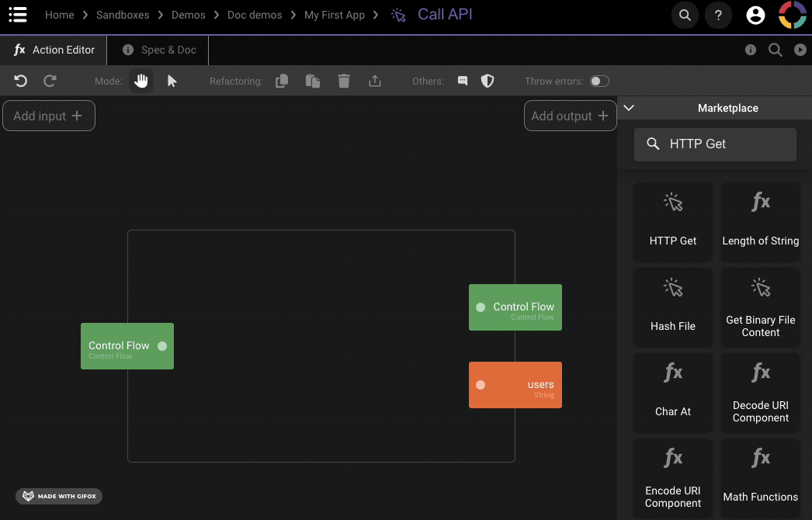The width and height of the screenshot is (812, 520).
Task: Click the paste clipboard icon
Action: click(x=313, y=81)
